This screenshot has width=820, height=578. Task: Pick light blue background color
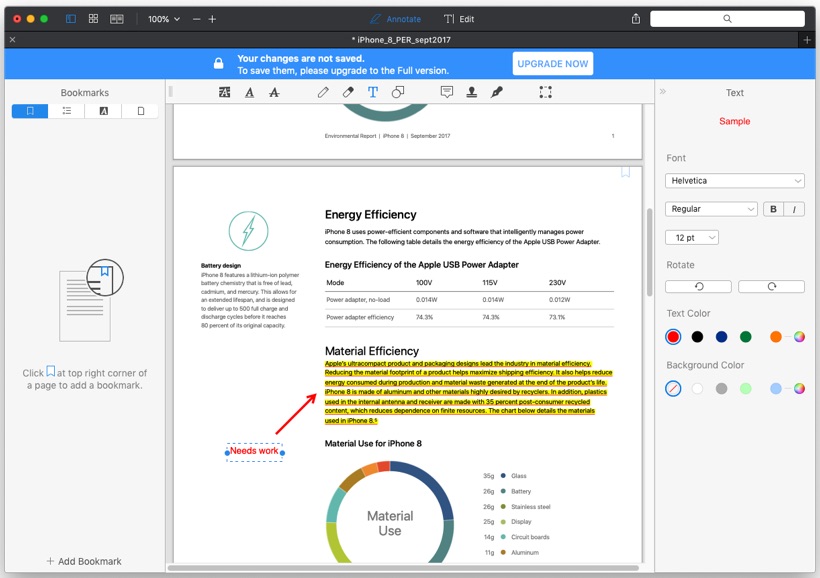(x=776, y=388)
